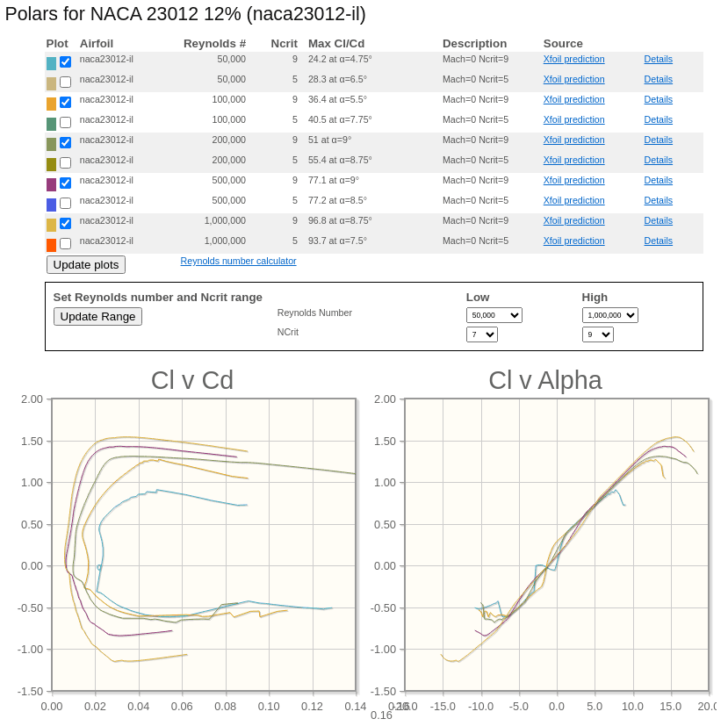Open the low Reynolds Number dropdown
The image size is (728, 726).
click(494, 315)
